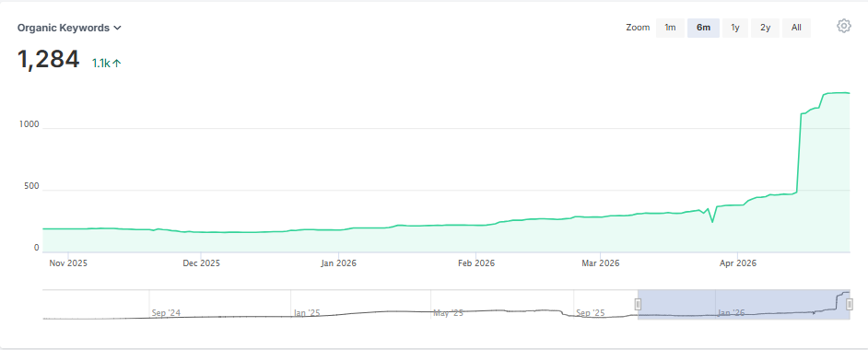This screenshot has width=868, height=350.
Task: Choose the 2y zoom range
Action: tap(765, 28)
